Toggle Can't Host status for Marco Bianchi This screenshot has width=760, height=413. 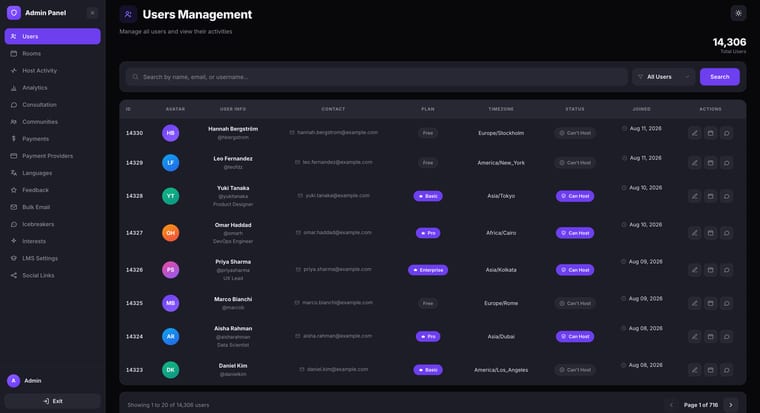[x=575, y=303]
